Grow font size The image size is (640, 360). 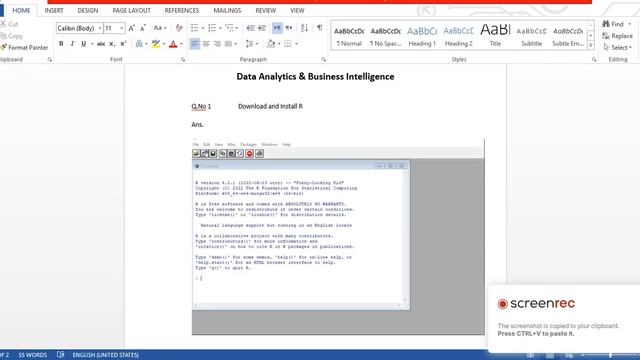pyautogui.click(x=131, y=28)
